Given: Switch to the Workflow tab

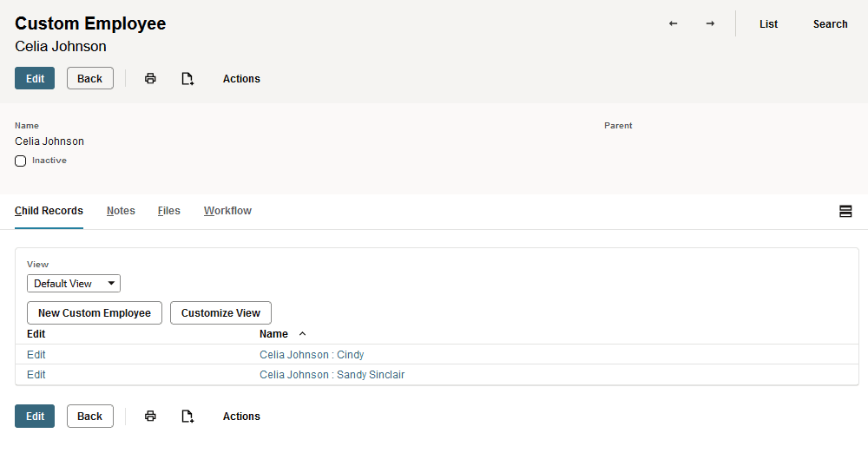Looking at the screenshot, I should 227,211.
